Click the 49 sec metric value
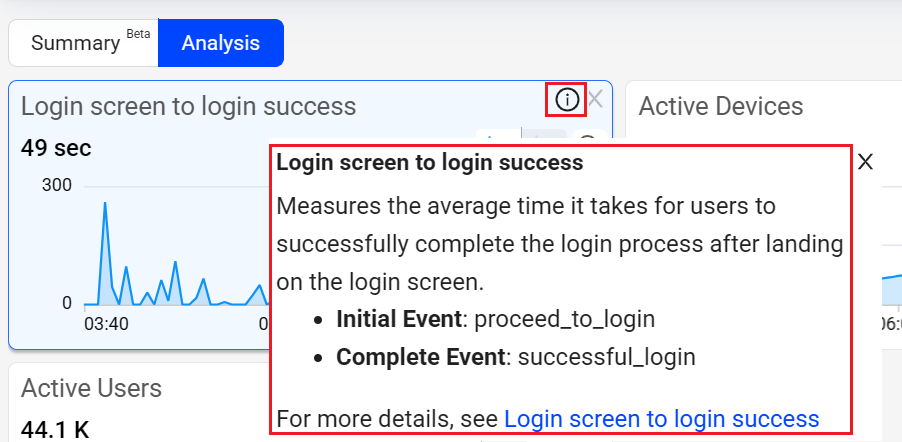 point(56,149)
